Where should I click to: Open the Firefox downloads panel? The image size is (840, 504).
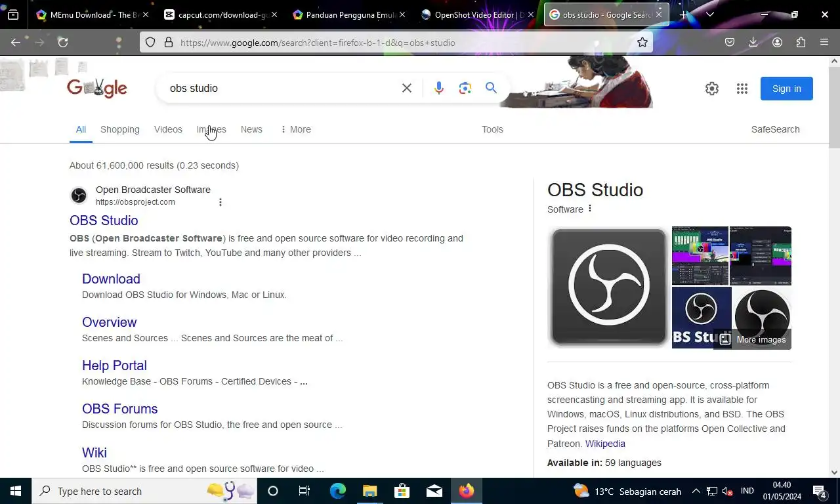tap(753, 42)
